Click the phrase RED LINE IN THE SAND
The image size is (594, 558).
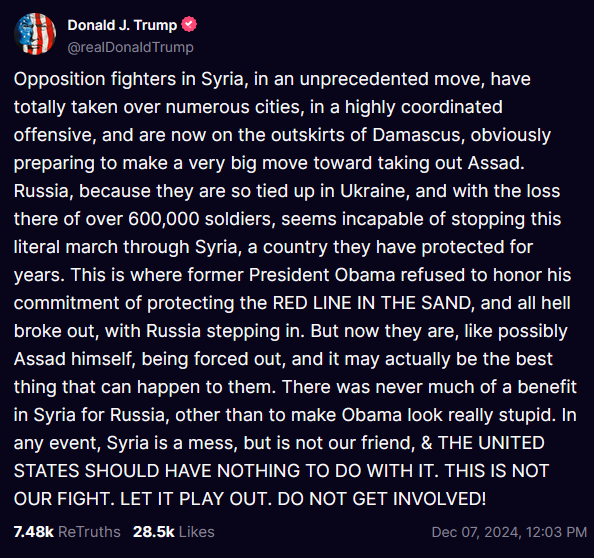(371, 303)
